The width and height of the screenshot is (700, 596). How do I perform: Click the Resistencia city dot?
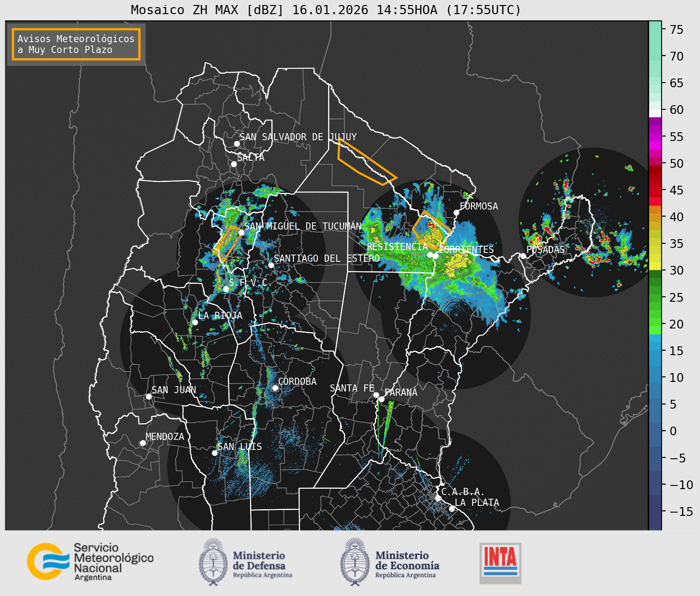(x=430, y=255)
